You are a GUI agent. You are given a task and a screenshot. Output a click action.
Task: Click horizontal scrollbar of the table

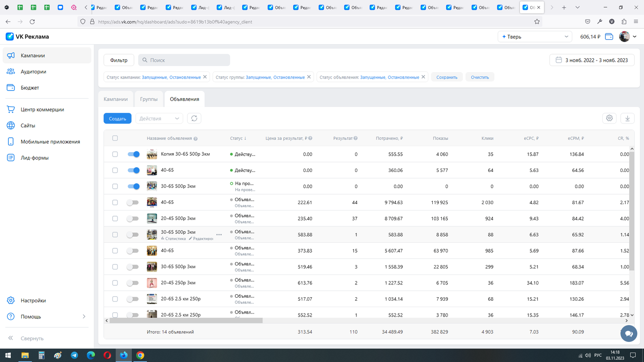click(x=186, y=320)
